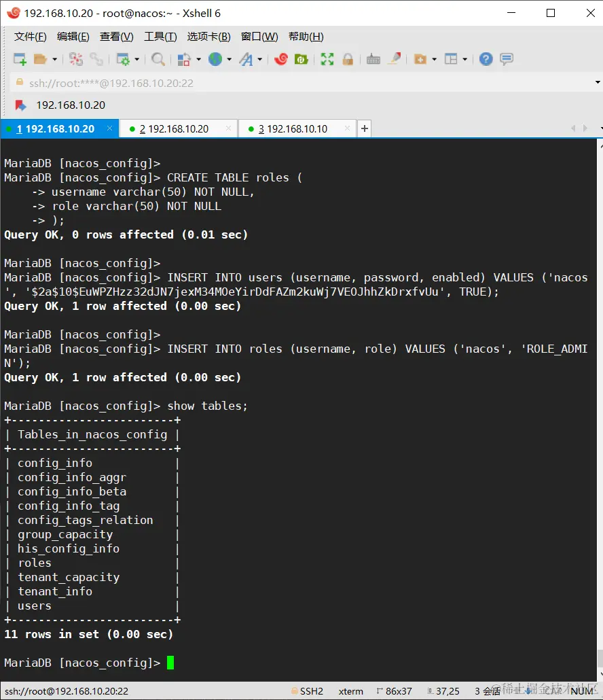Open the 帮助(H) menu
603x700 pixels.
coord(306,37)
